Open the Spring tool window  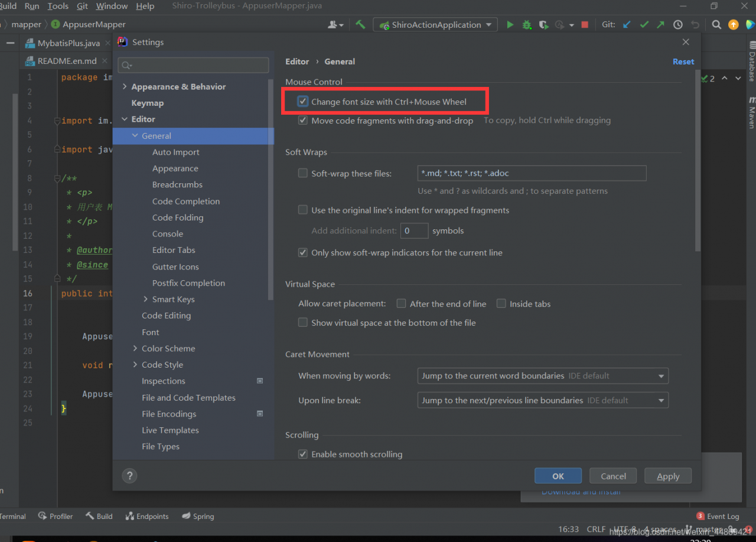[x=198, y=516]
